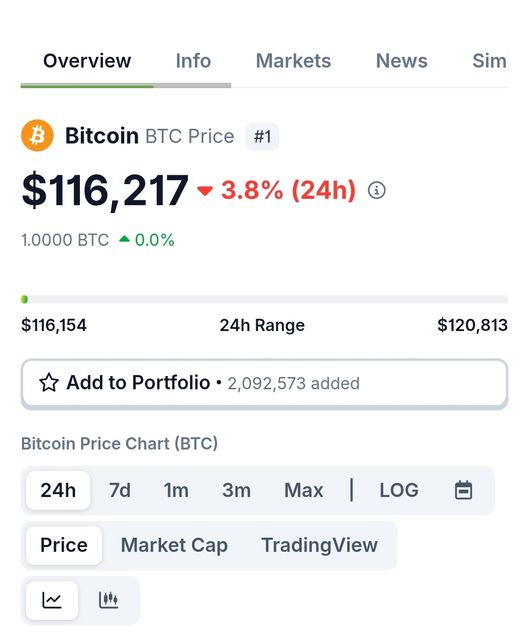
Task: Select the 24h chart timeframe
Action: pos(58,490)
